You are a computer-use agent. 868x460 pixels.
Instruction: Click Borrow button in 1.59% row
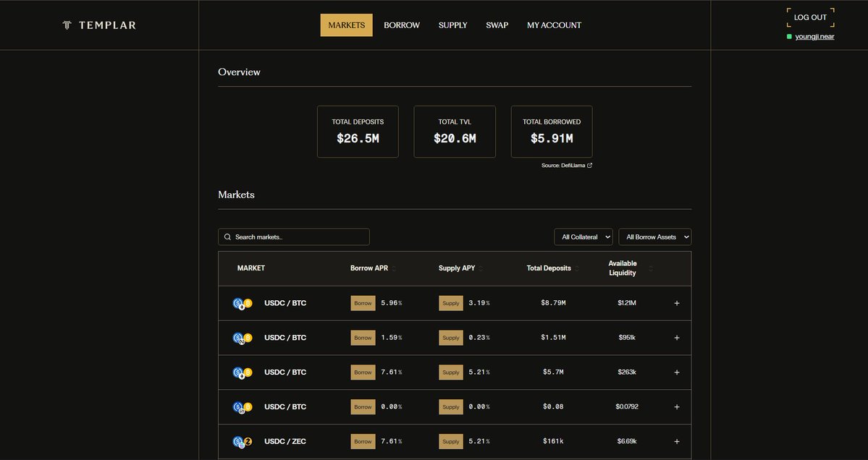click(363, 338)
